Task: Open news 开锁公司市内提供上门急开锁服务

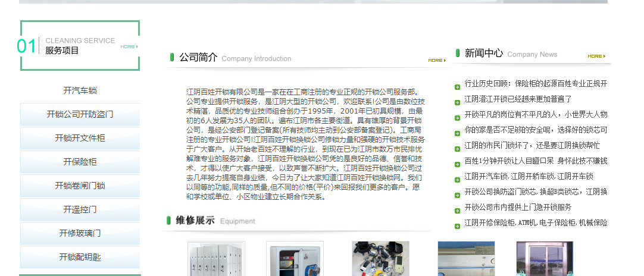Action: pyautogui.click(x=518, y=207)
